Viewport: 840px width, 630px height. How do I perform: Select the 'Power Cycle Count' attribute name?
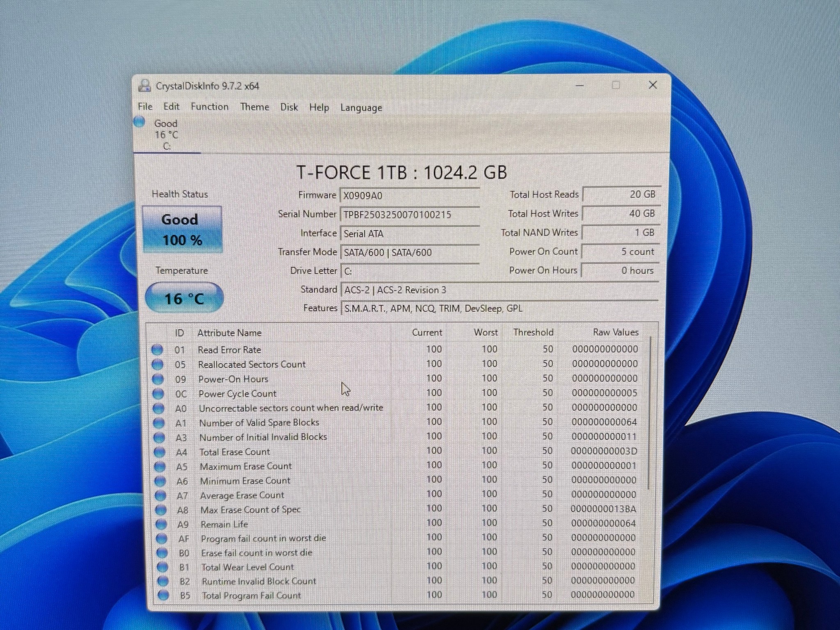tap(237, 394)
